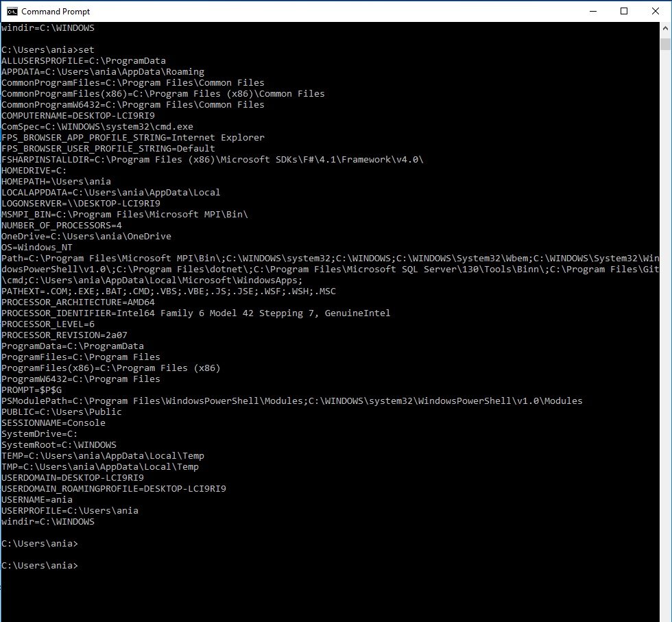Click the NUMBER_OF_PROCESSORS=4 line
This screenshot has height=622, width=672.
[62, 226]
